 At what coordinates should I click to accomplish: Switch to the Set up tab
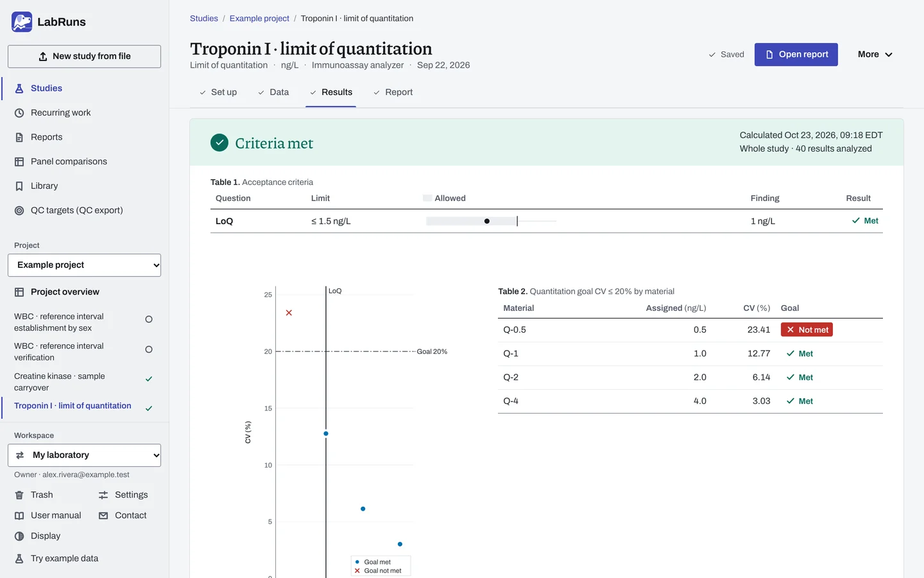(218, 92)
